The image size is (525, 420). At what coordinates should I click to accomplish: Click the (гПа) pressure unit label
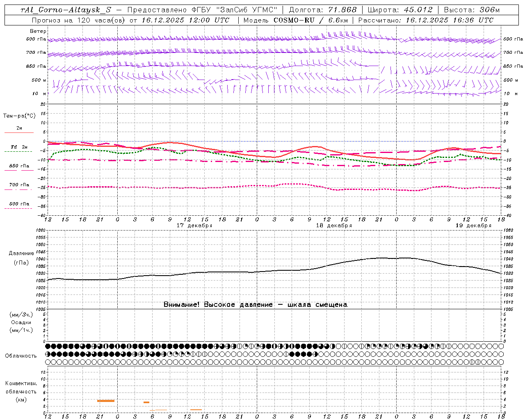(x=21, y=263)
